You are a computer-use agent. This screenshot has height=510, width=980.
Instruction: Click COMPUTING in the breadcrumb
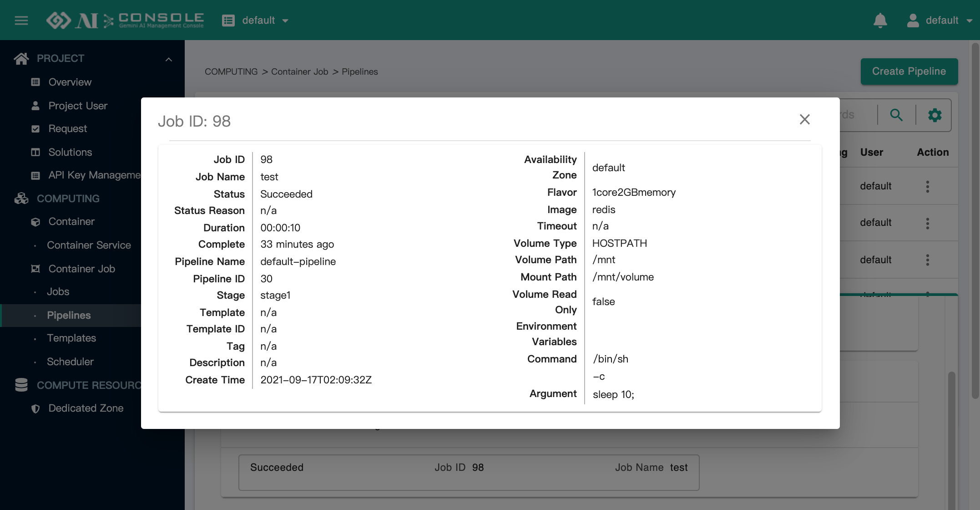point(231,71)
